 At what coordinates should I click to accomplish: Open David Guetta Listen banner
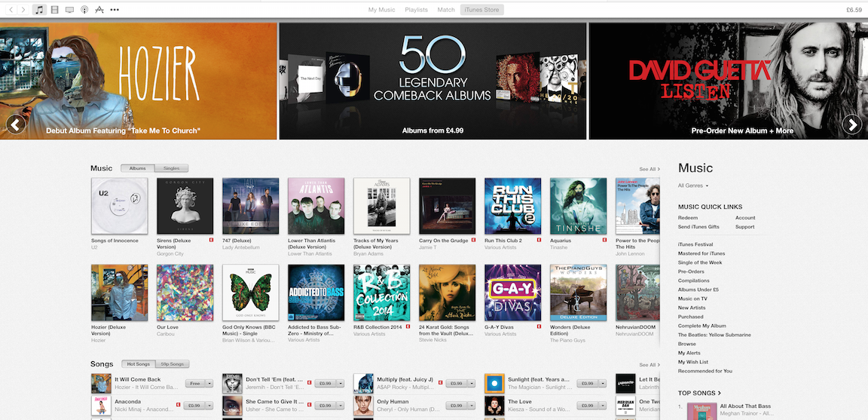[x=728, y=81]
